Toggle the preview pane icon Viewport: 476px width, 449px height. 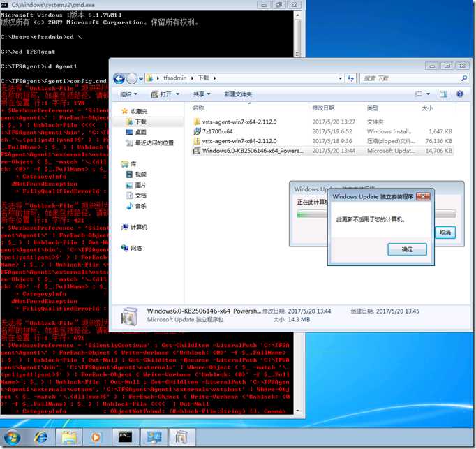pyautogui.click(x=443, y=94)
